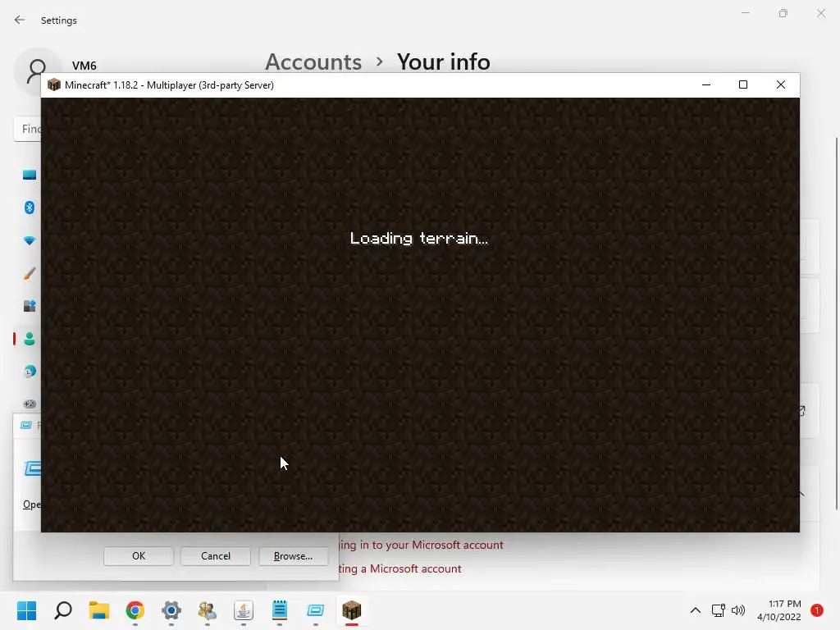The image size is (840, 630).
Task: Switch to Settings gear in the taskbar
Action: click(x=171, y=609)
